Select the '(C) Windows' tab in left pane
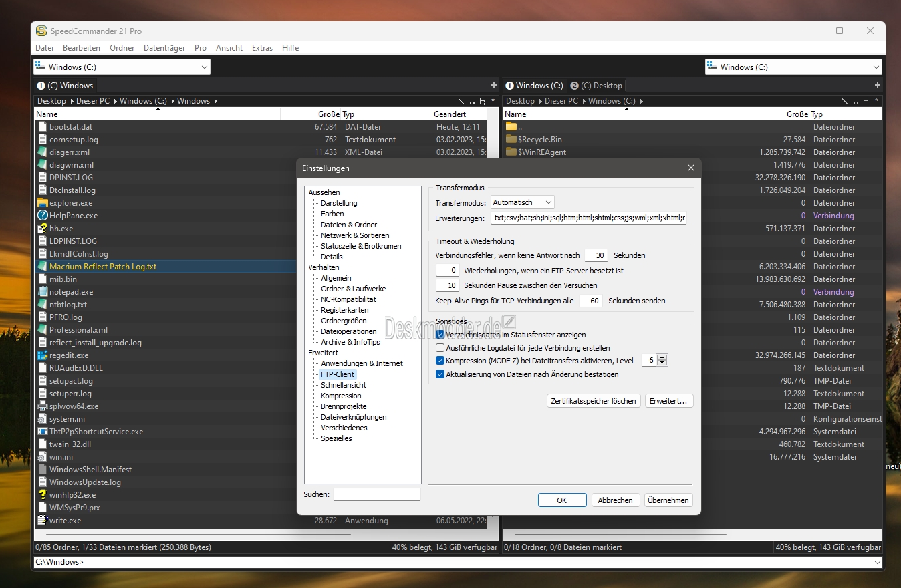The height and width of the screenshot is (588, 901). coord(65,85)
